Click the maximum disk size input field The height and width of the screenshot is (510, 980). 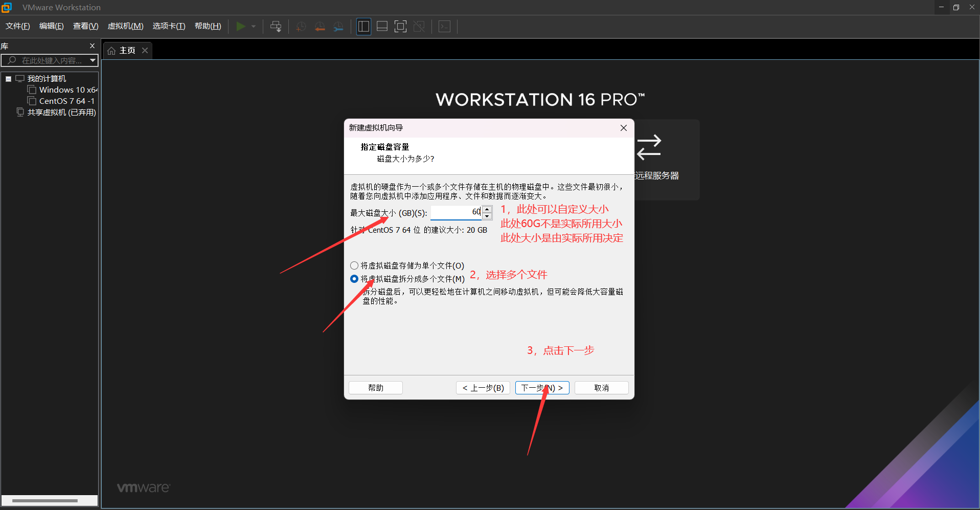pyautogui.click(x=456, y=212)
